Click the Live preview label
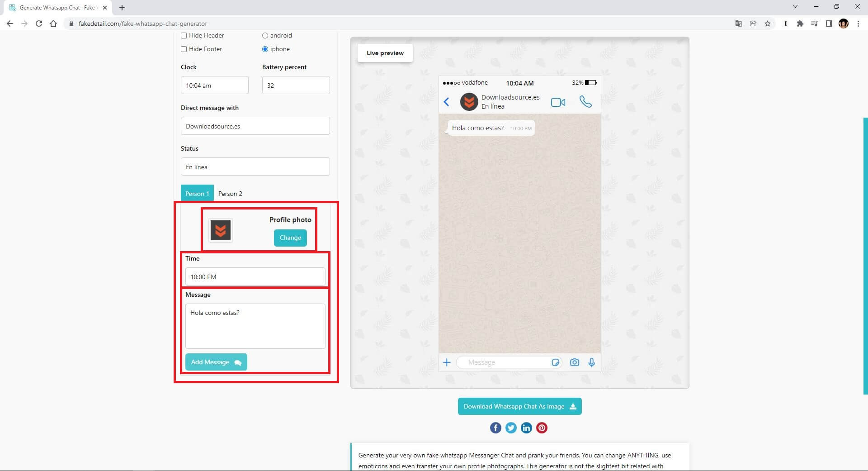Screen dimensions: 868x471 coord(385,53)
